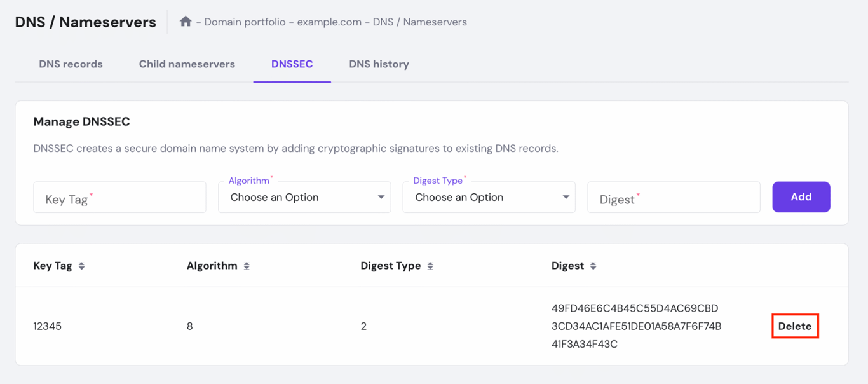868x384 pixels.
Task: Expand the Algorithm option chevron
Action: pos(383,197)
